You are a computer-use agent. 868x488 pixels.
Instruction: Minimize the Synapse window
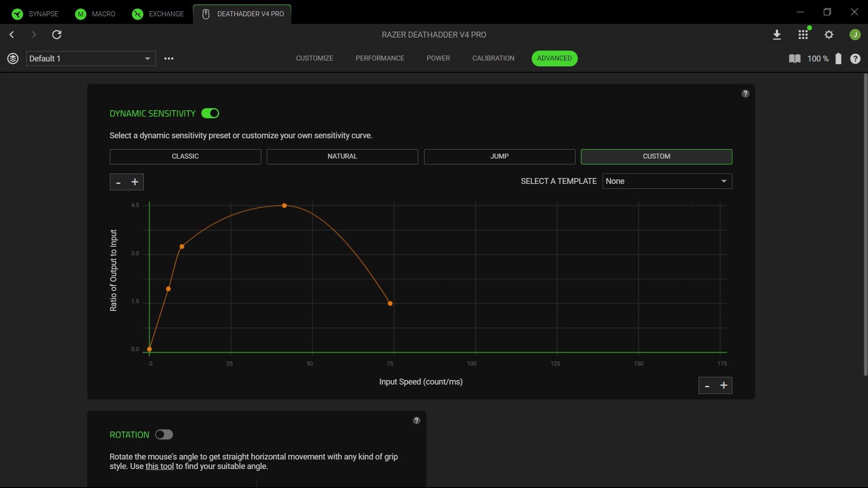click(x=800, y=12)
